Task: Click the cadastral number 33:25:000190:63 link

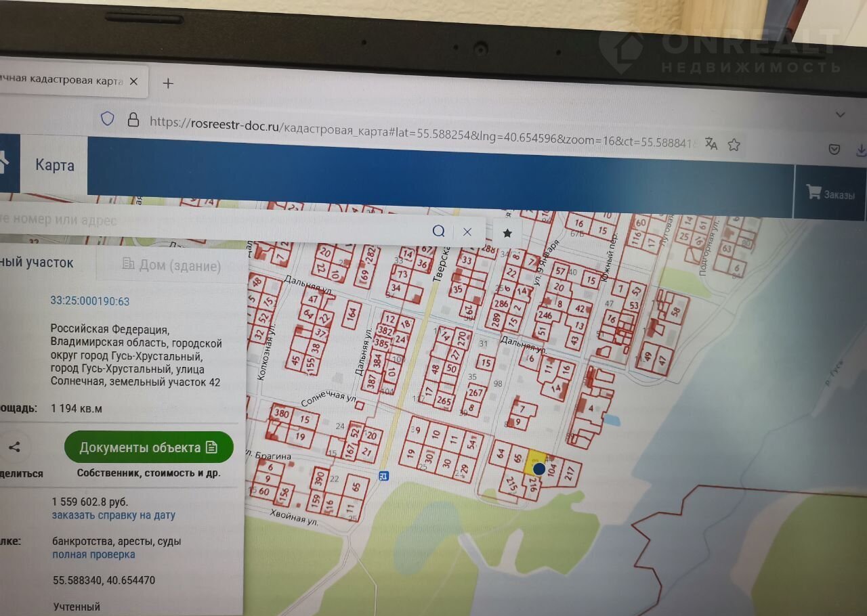Action: [x=89, y=301]
